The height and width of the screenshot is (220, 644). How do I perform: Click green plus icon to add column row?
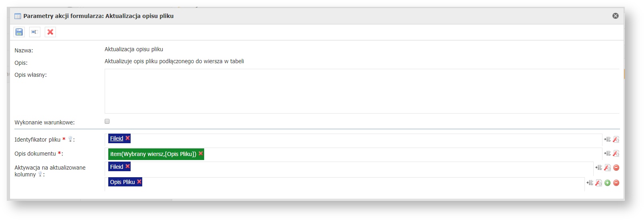[x=607, y=183]
